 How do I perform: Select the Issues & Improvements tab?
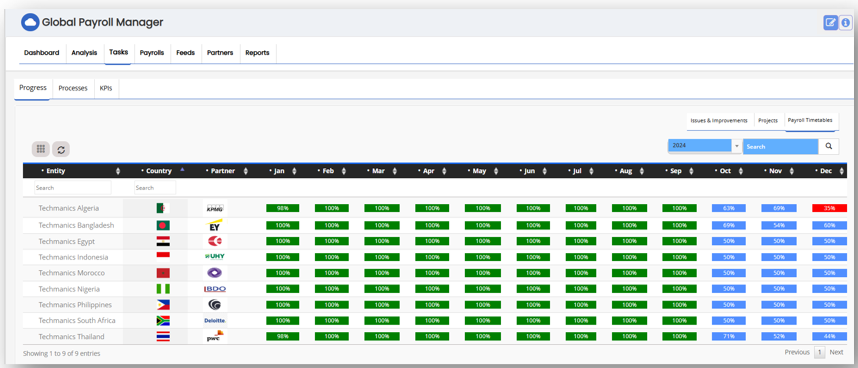click(718, 121)
